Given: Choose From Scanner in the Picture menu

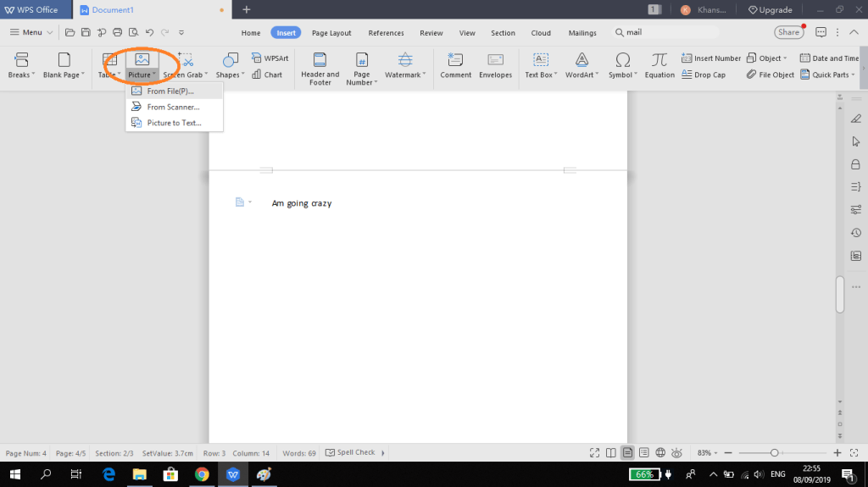Looking at the screenshot, I should [x=173, y=107].
